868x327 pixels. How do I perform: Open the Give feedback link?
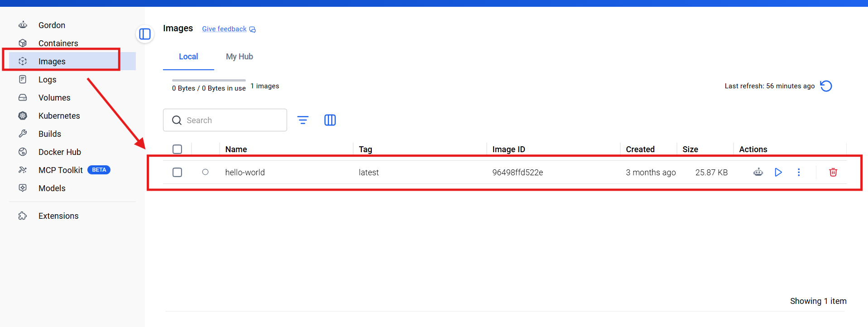tap(224, 29)
